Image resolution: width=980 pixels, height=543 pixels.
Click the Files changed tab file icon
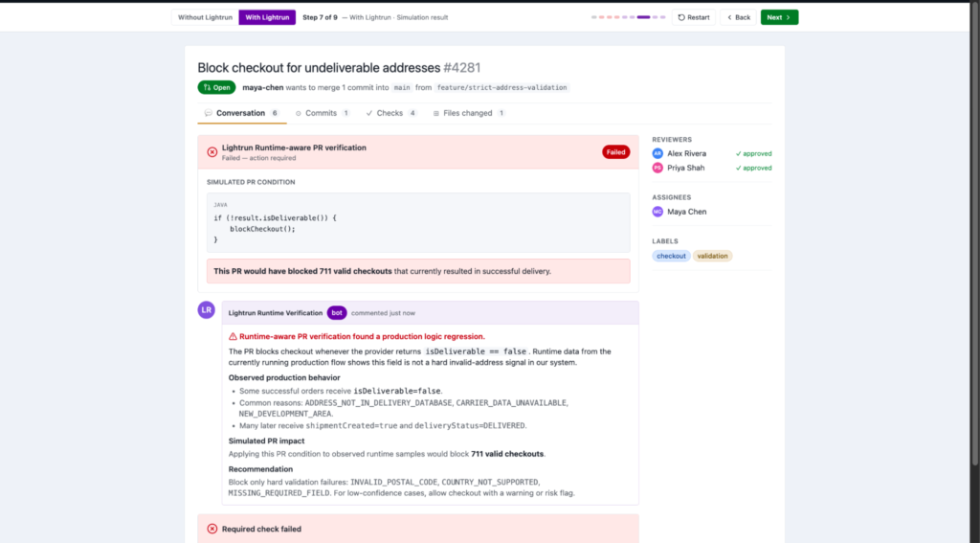click(x=436, y=113)
